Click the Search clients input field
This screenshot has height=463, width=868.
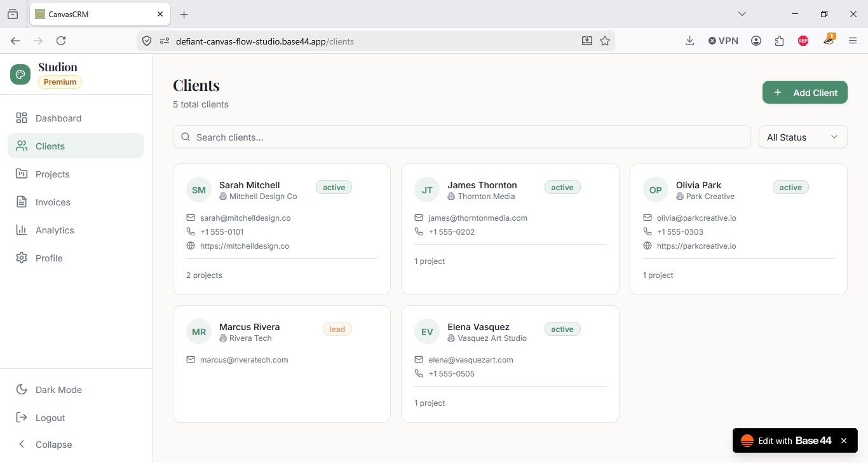click(x=462, y=137)
